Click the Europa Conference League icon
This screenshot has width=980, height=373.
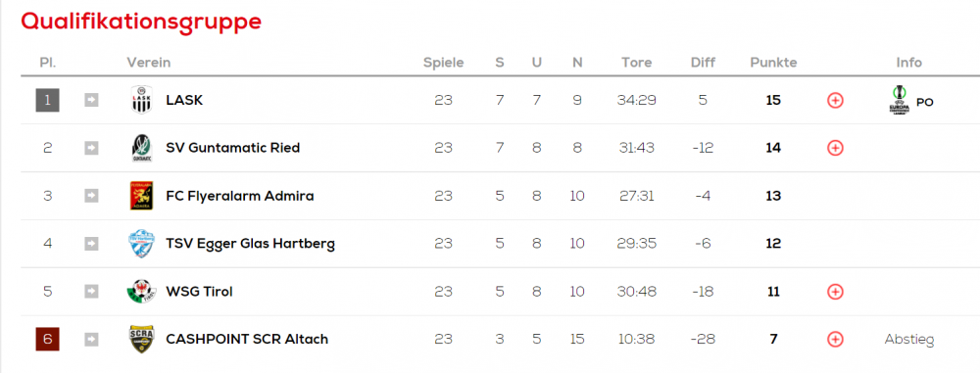[899, 100]
